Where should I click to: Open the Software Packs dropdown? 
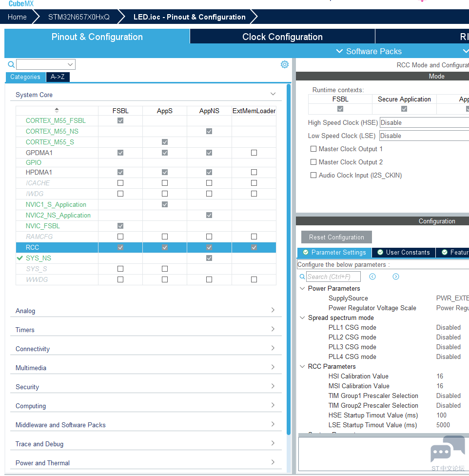coord(369,51)
